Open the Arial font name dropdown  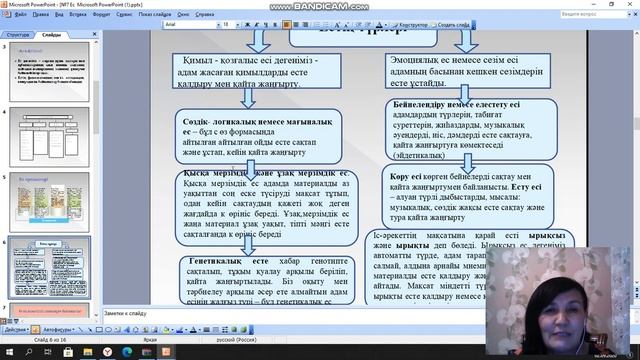click(x=218, y=25)
